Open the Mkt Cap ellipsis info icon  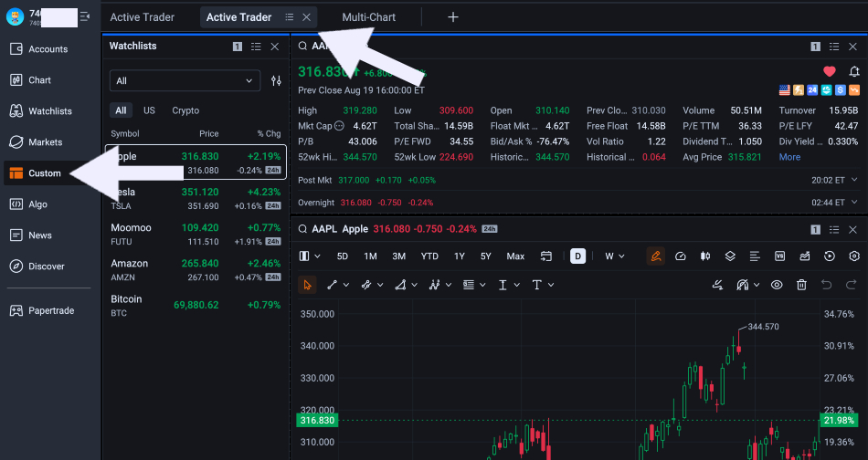tap(339, 126)
